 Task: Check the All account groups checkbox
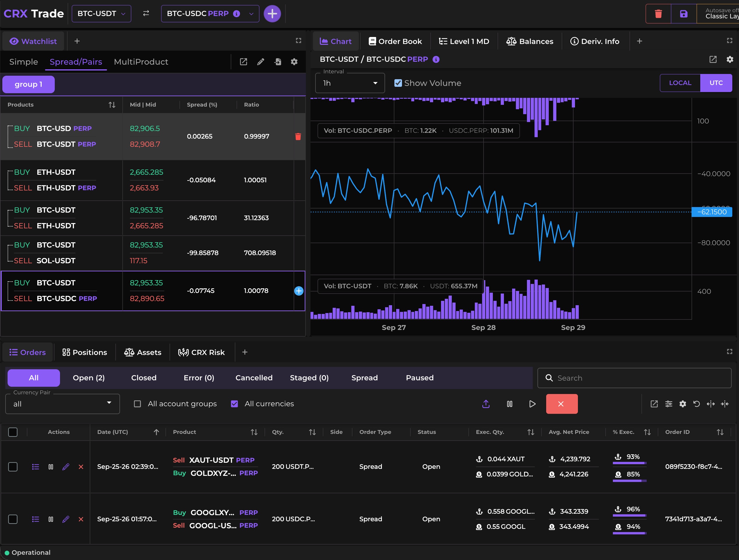137,404
